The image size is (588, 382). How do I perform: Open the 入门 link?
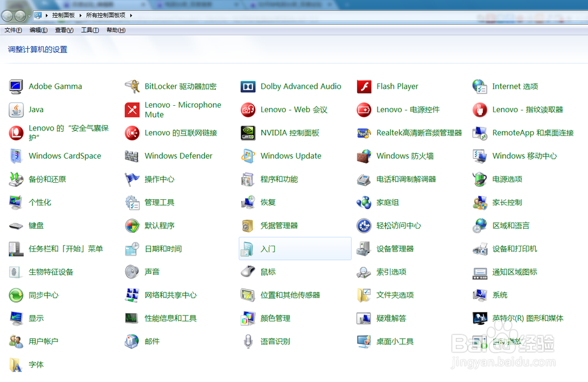pyautogui.click(x=268, y=249)
